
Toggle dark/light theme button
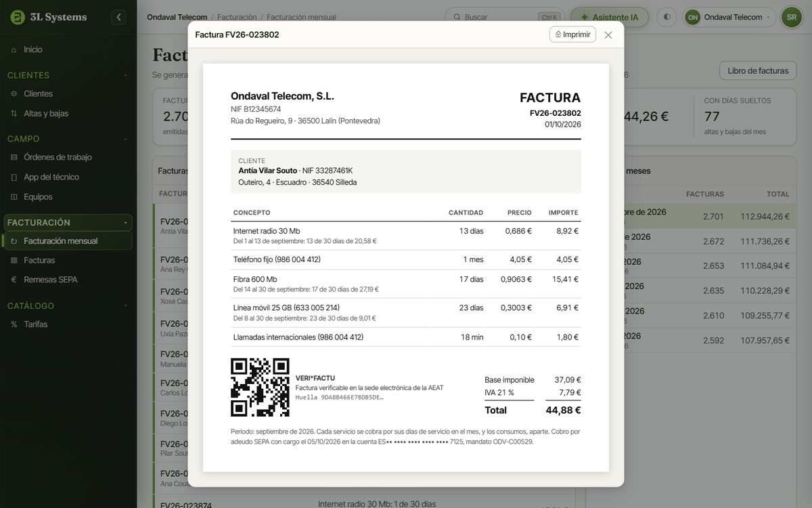[667, 17]
